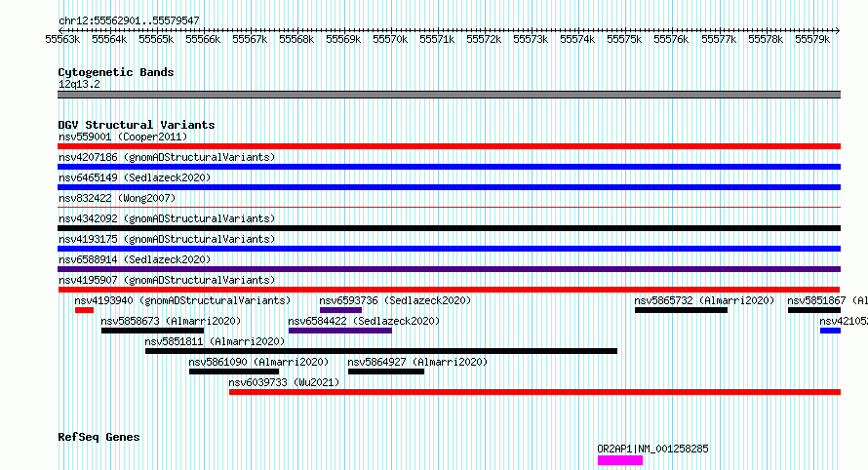
Task: Click the 55579k ruler tick label
Action: click(812, 39)
